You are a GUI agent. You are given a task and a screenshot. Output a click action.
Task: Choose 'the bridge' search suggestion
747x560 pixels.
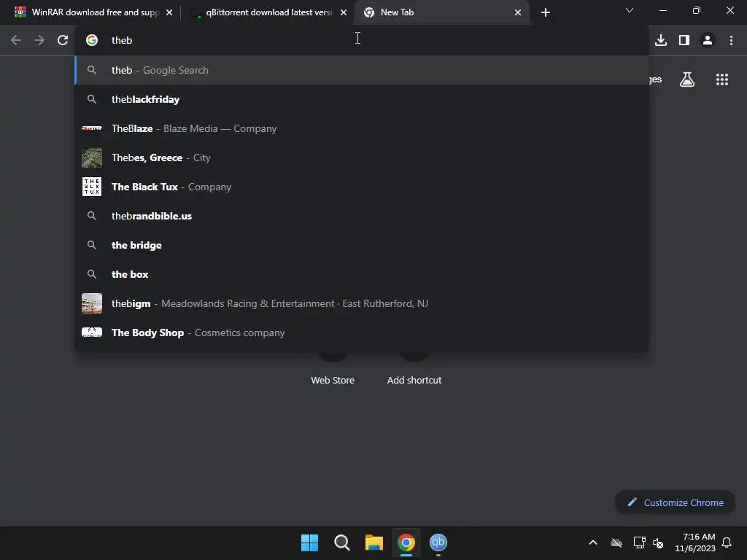point(362,245)
